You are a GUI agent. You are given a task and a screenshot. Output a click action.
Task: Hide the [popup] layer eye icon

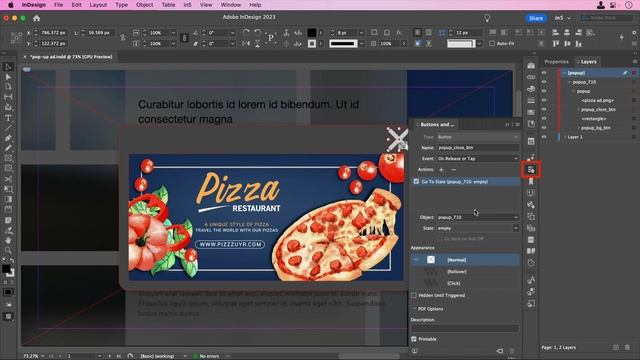pos(544,73)
